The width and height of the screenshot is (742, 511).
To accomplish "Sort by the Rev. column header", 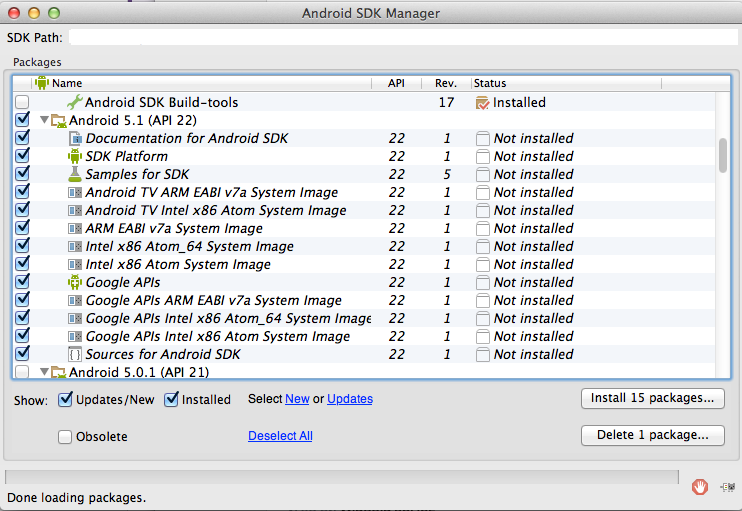I will click(446, 83).
